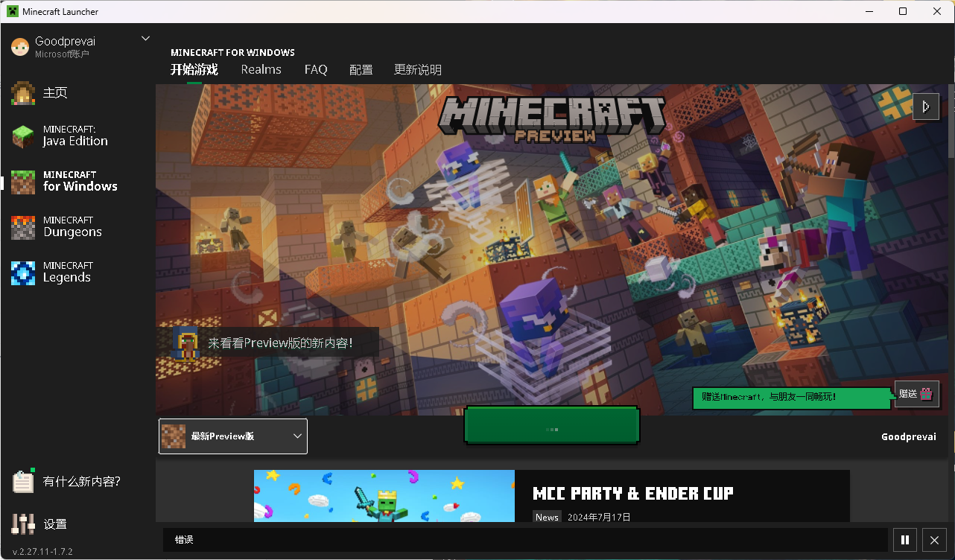The height and width of the screenshot is (560, 955).
Task: Click the MINECRAFT FOR WINDOWS heading text
Action: pos(232,53)
